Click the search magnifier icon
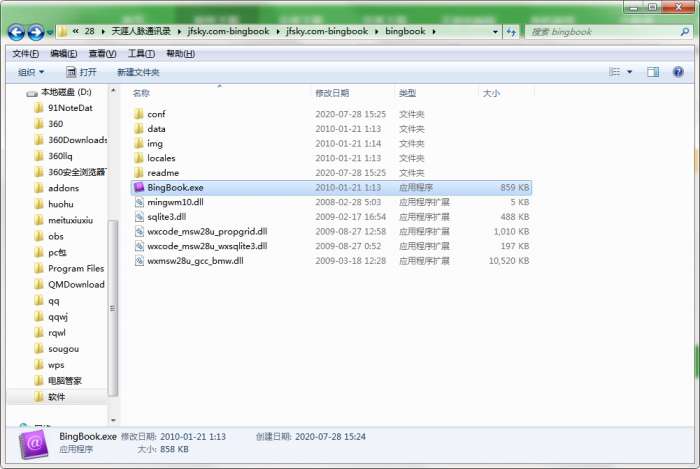700x469 pixels. click(x=685, y=32)
